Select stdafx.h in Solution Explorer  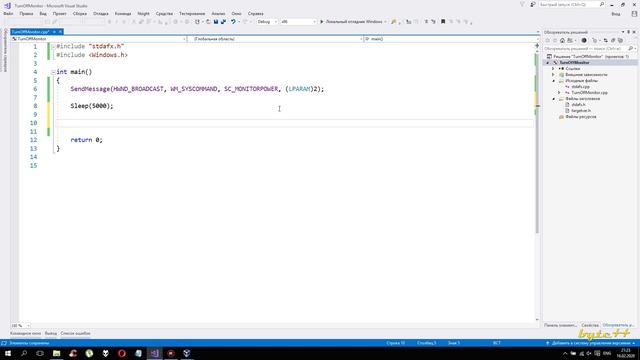578,105
